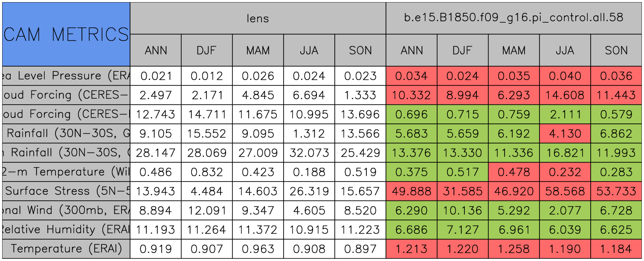Select the red cell with value 14.608
The image size is (644, 261).
coord(565,95)
